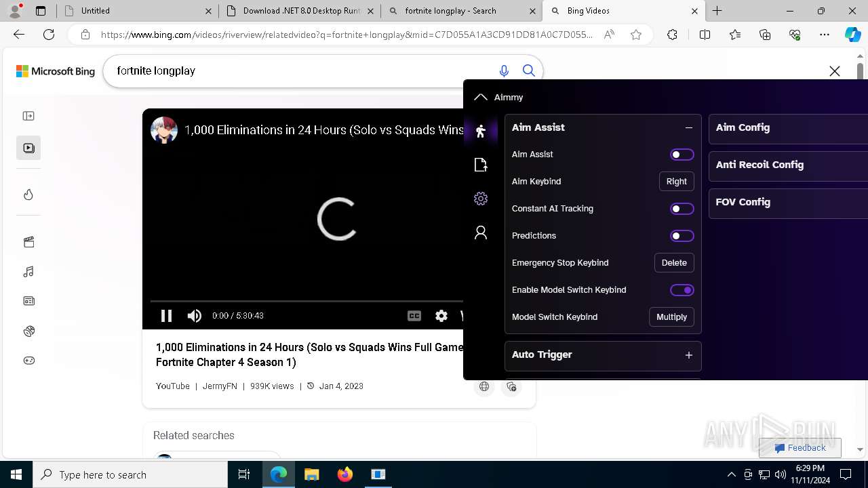Open Aimmy model file menu icon
The image size is (868, 488).
481,165
